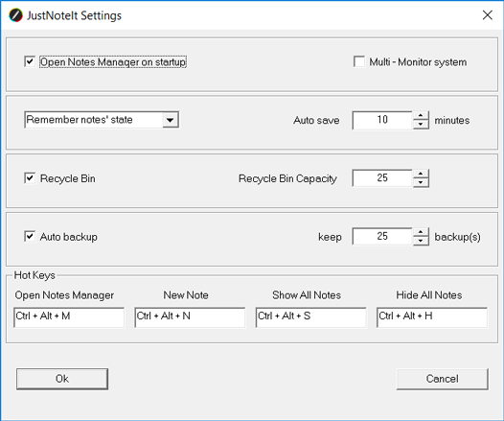
Task: Increase Recycle Bin Capacity with up arrow
Action: (421, 174)
